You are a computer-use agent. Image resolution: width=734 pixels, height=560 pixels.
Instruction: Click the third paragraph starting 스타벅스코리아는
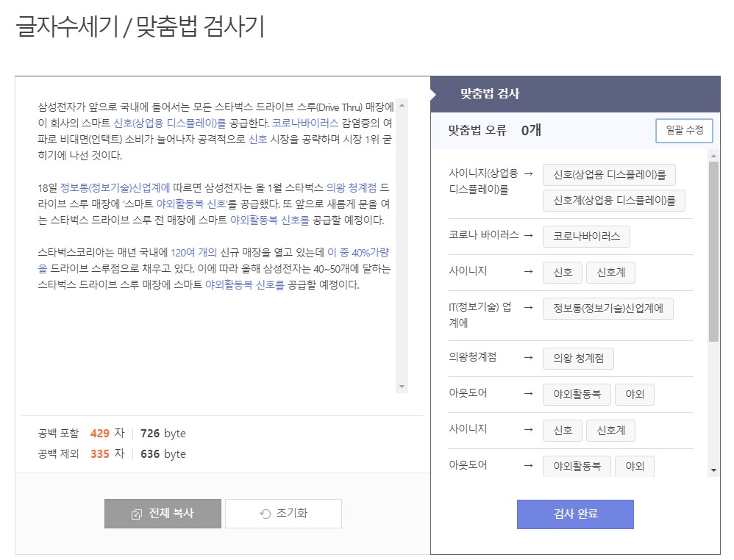(x=214, y=268)
